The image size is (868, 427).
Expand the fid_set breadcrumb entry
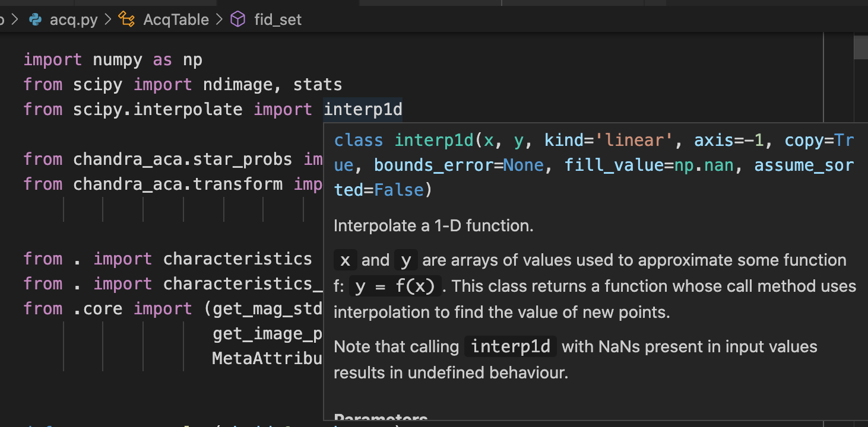click(278, 19)
